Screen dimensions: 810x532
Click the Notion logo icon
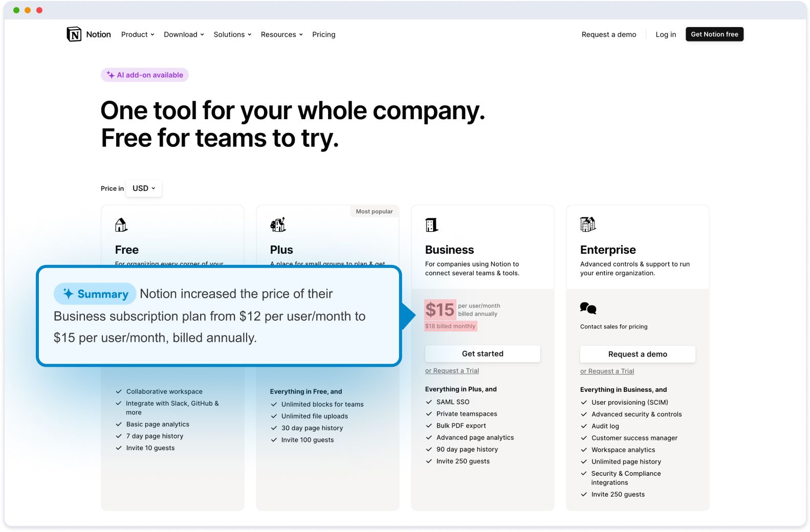[x=74, y=34]
